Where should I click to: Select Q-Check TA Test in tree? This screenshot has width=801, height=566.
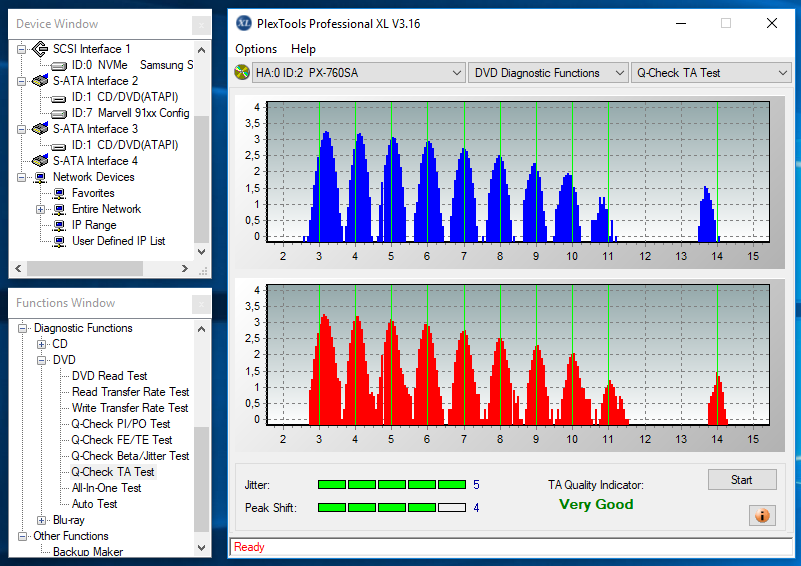[x=113, y=472]
